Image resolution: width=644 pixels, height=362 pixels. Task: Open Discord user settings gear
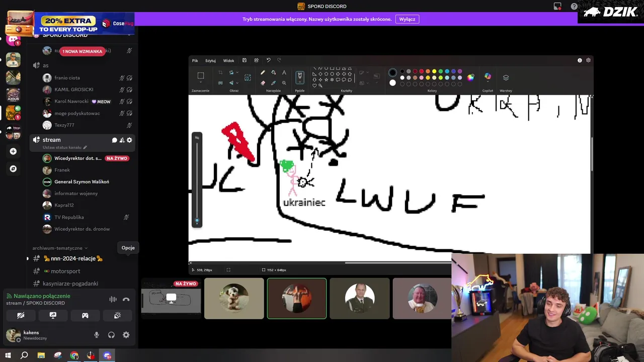[x=126, y=335]
